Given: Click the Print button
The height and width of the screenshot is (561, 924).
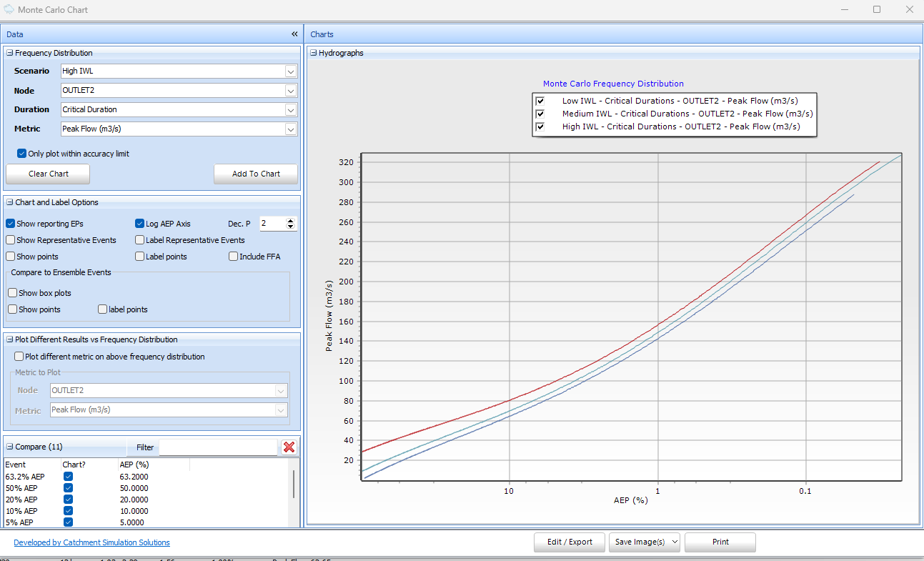Looking at the screenshot, I should point(720,542).
